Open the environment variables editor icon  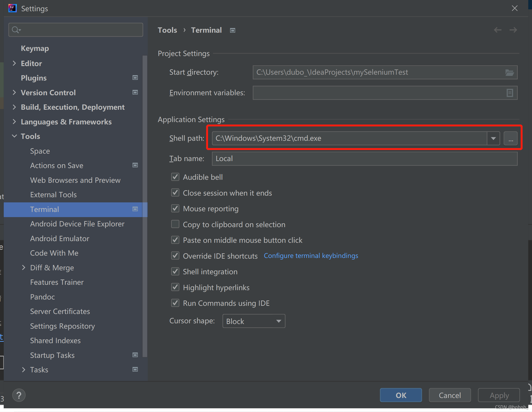tap(510, 93)
